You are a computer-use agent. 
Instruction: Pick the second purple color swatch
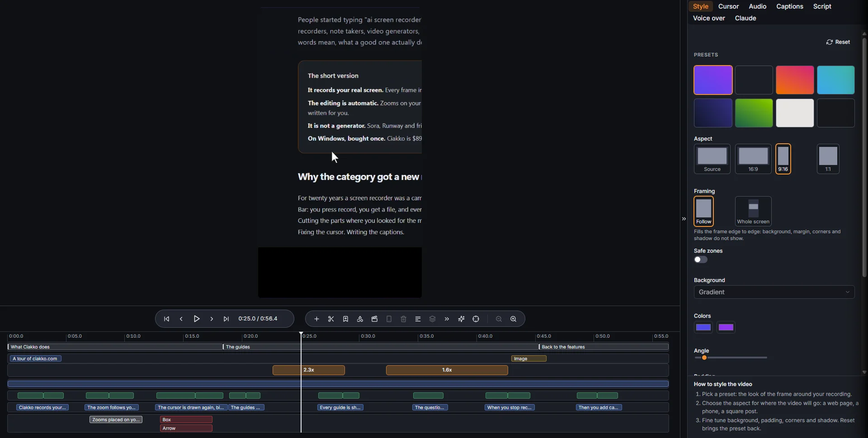(x=726, y=327)
